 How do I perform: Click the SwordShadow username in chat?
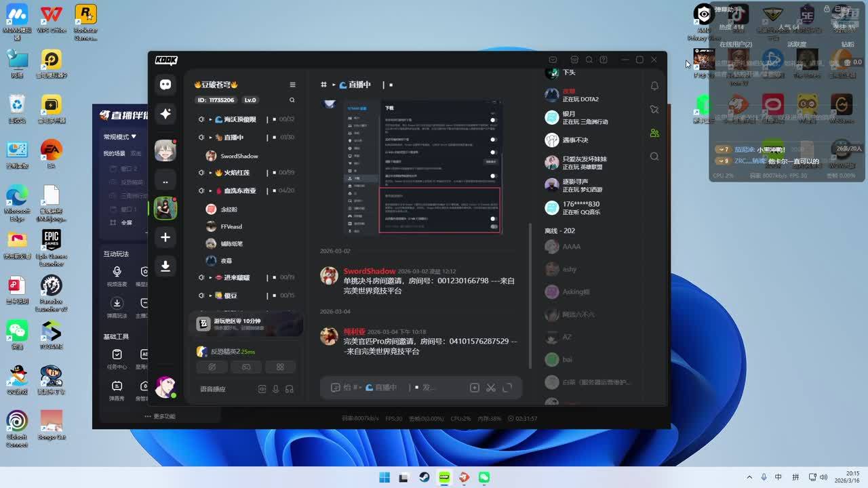tap(369, 271)
